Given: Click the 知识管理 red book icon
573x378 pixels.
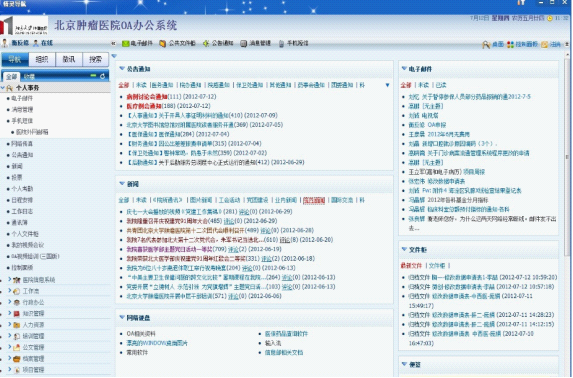Looking at the screenshot, I should (16, 314).
